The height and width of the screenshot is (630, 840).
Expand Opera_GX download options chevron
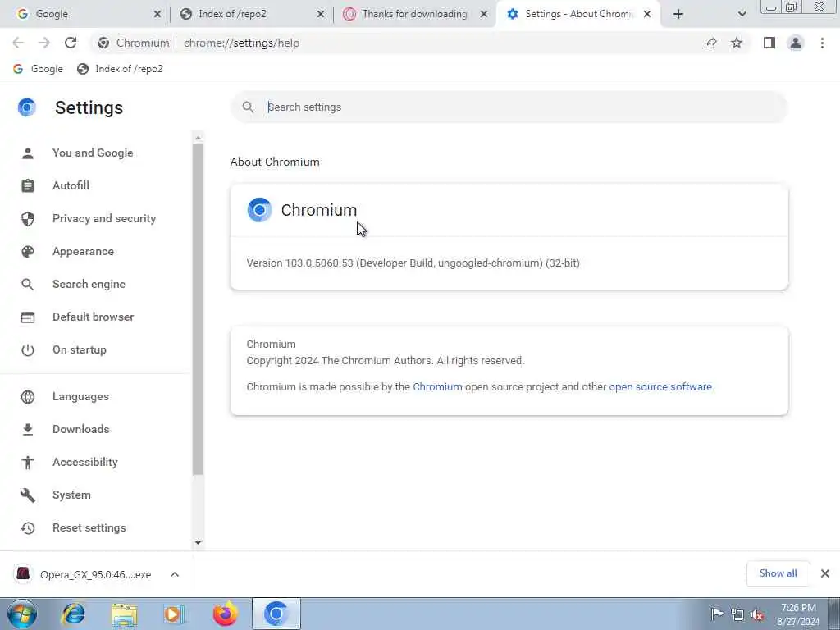point(175,574)
